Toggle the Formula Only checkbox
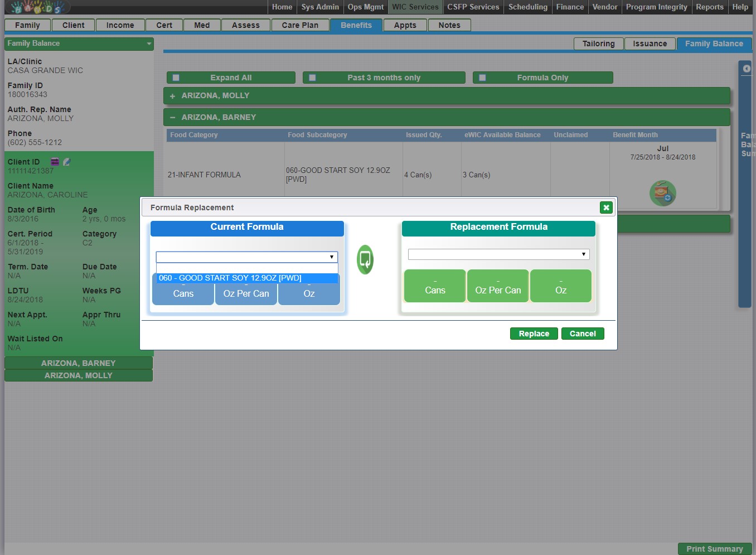 (x=482, y=78)
